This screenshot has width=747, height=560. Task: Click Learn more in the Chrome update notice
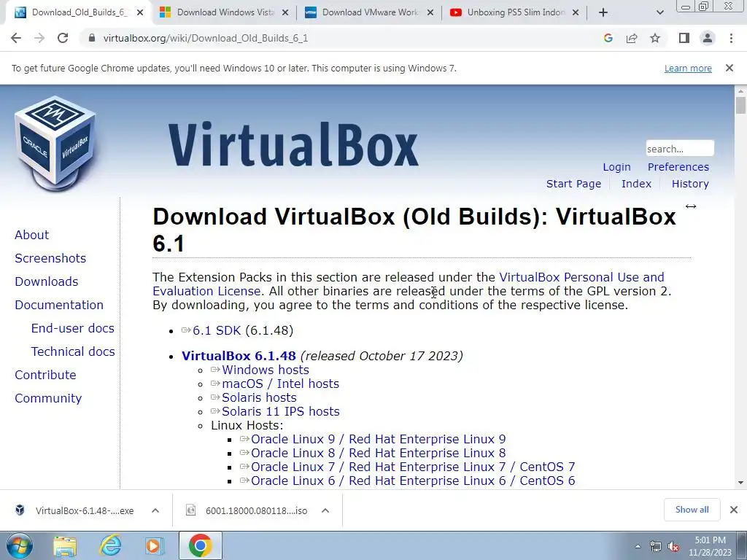pyautogui.click(x=688, y=68)
